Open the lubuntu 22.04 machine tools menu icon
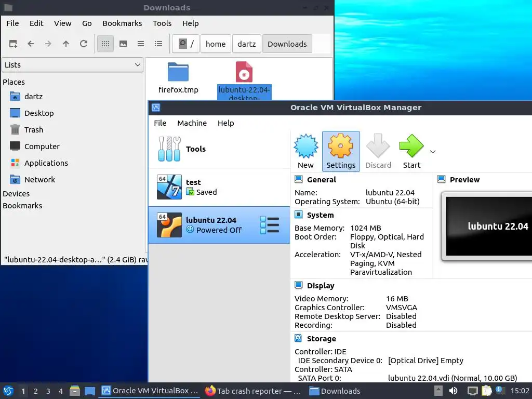 [x=270, y=225]
